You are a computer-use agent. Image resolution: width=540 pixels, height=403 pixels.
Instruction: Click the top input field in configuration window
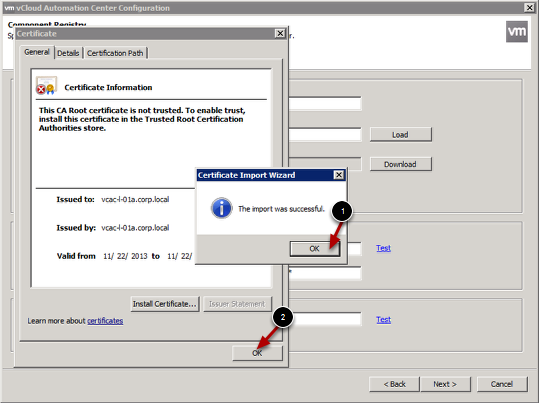coord(325,104)
